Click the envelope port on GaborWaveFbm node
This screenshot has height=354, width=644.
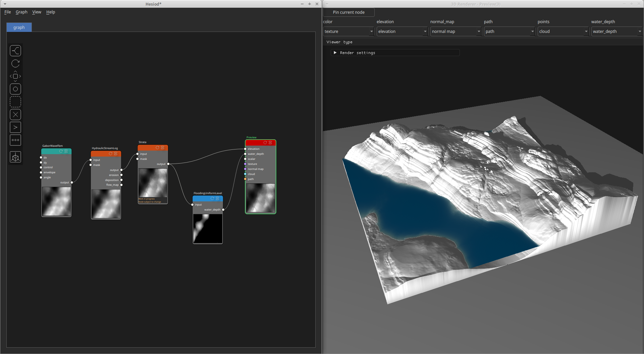[x=41, y=172]
